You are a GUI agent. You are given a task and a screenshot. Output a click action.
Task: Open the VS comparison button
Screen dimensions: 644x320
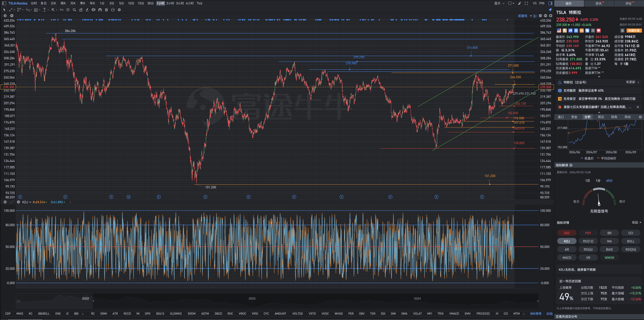[x=535, y=3]
